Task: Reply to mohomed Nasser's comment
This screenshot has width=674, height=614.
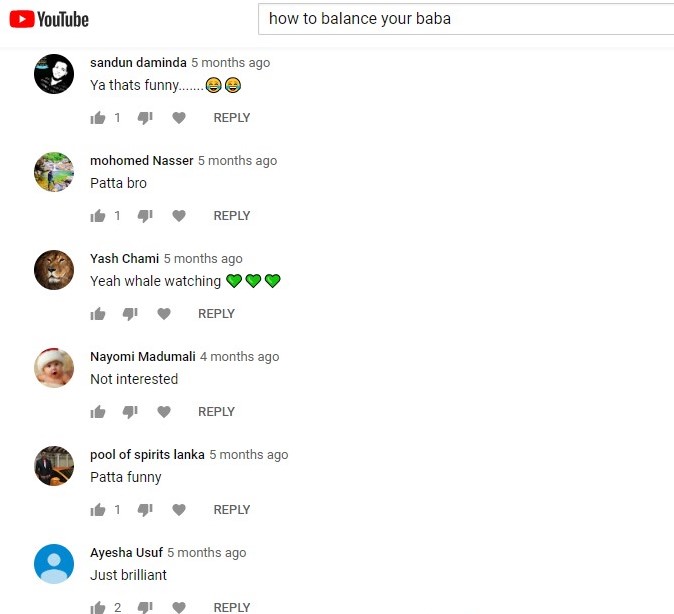Action: click(x=232, y=216)
